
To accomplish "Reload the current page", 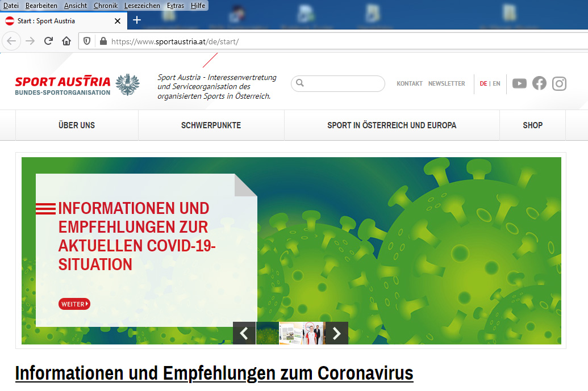I will 48,41.
